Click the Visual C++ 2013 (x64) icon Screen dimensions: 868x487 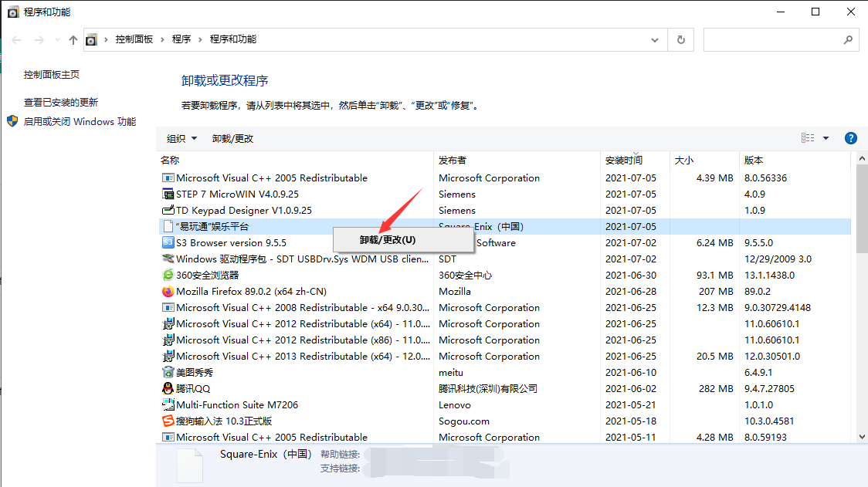click(x=168, y=356)
